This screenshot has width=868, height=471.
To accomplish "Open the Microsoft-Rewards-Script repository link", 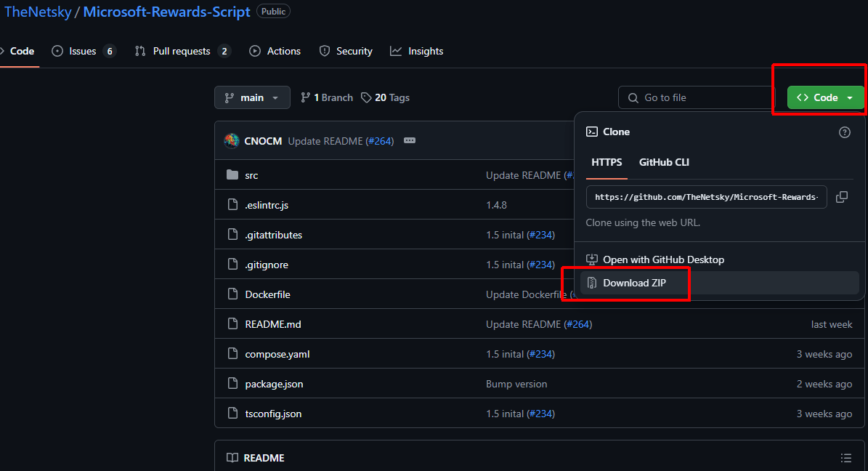I will pyautogui.click(x=166, y=12).
